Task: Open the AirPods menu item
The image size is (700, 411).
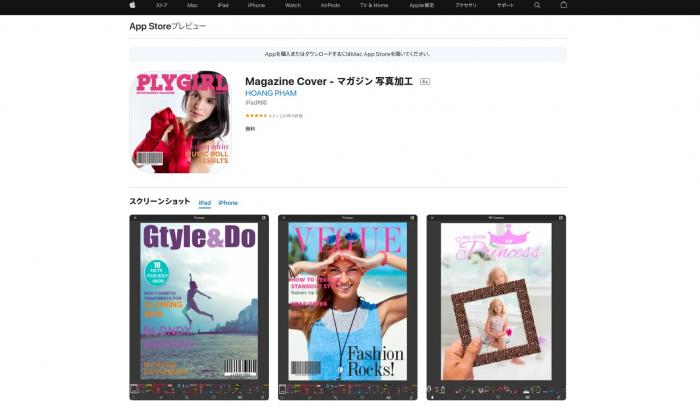Action: coord(330,5)
